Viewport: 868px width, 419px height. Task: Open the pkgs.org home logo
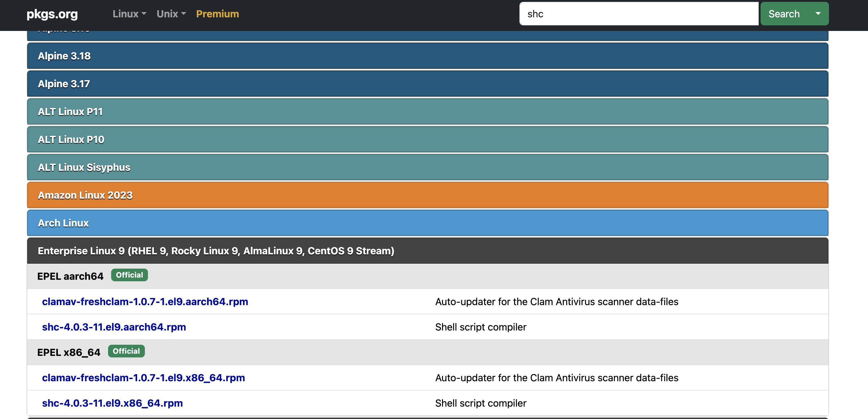(52, 14)
